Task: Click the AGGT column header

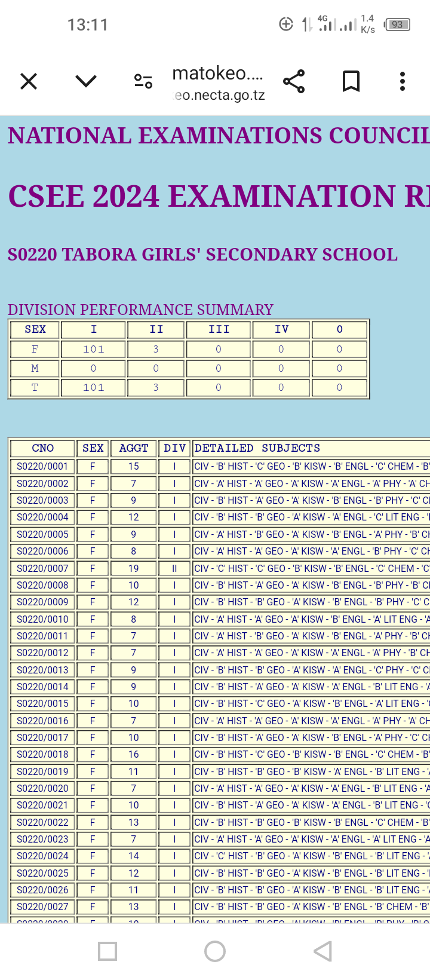Action: coord(134,448)
